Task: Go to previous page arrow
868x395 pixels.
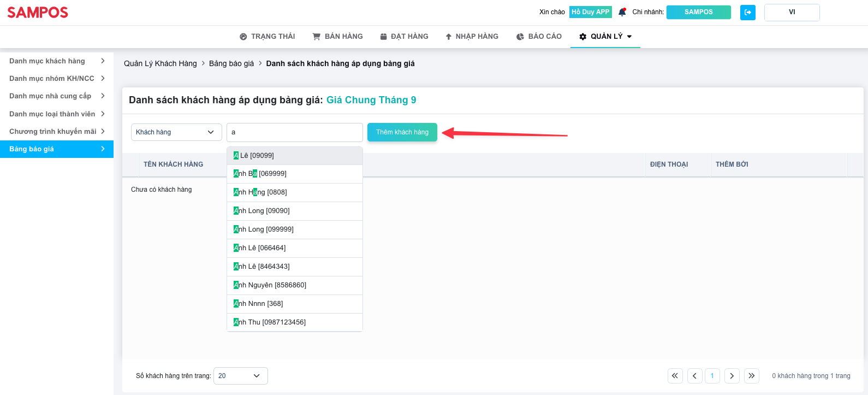Action: click(x=695, y=376)
